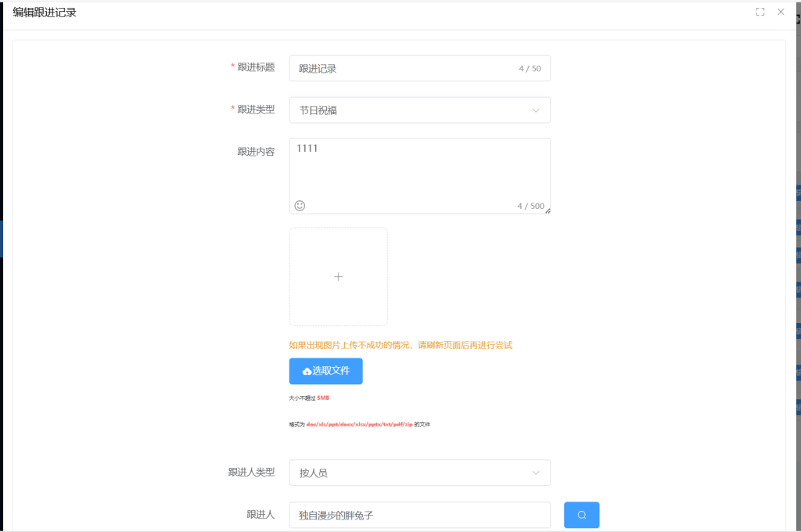Click the 跟进人类型 field label

pyautogui.click(x=251, y=472)
